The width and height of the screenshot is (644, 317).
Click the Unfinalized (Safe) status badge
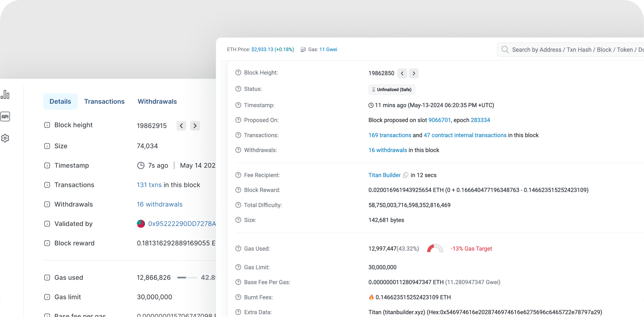(391, 90)
